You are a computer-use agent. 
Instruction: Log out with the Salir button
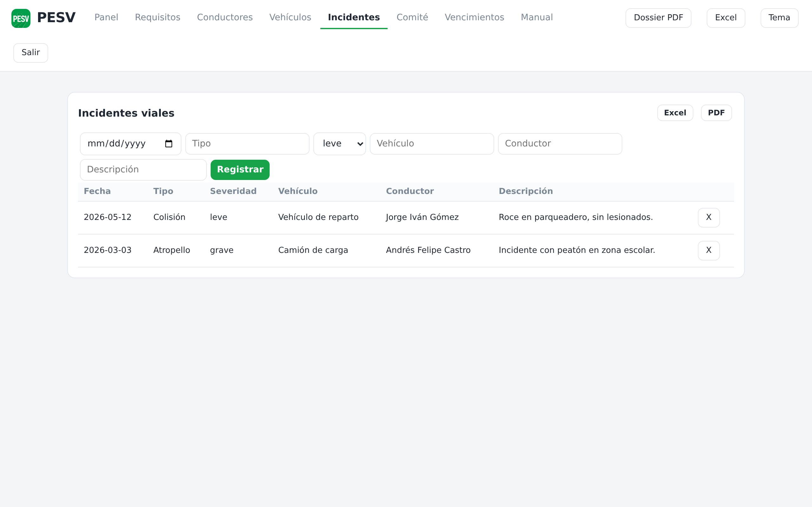pyautogui.click(x=30, y=53)
